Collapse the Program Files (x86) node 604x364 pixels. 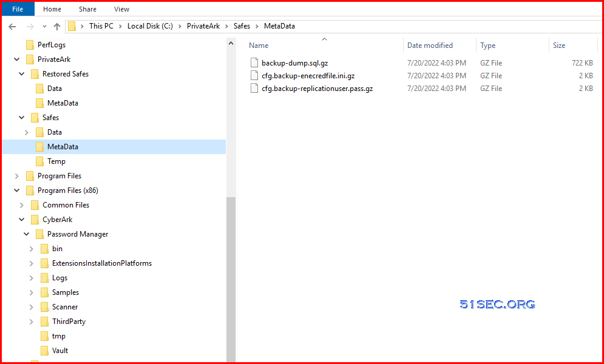(17, 190)
